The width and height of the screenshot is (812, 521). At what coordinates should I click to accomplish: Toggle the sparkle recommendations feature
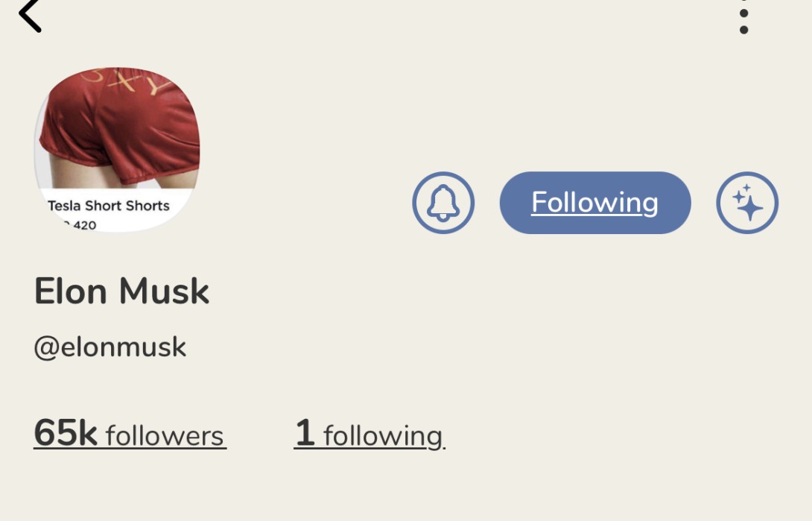747,203
